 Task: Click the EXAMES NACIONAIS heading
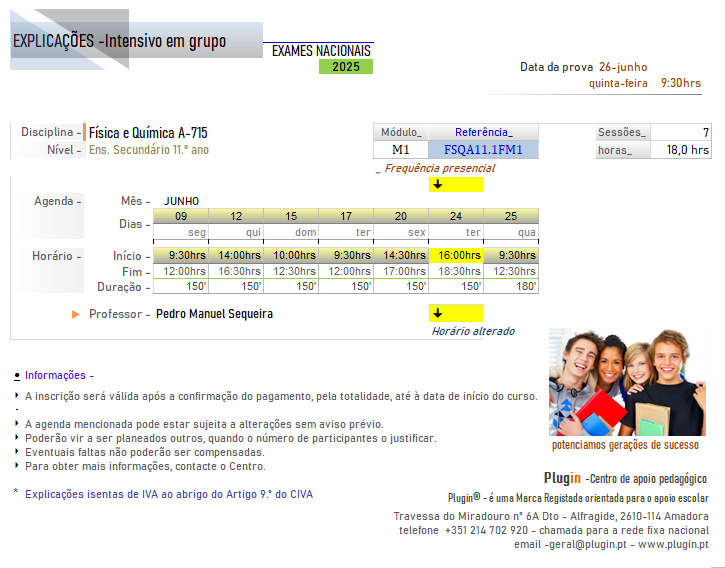(x=321, y=50)
